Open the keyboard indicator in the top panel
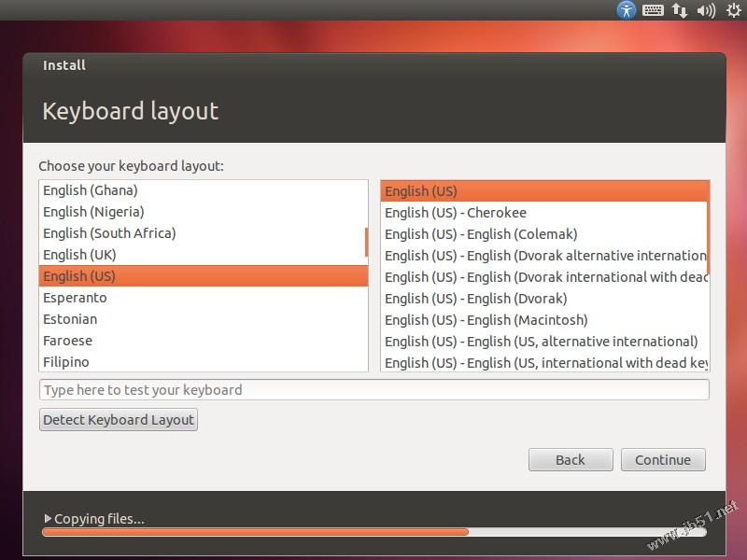 coord(653,10)
